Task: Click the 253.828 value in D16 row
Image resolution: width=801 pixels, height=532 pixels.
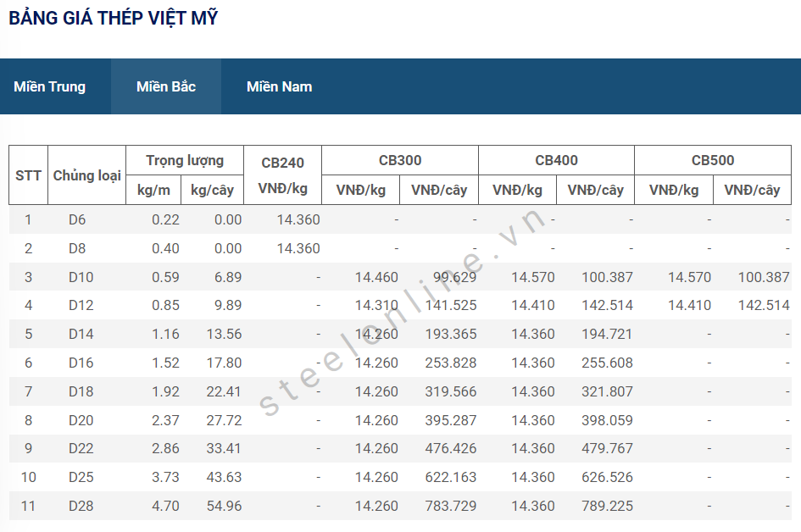Action: [451, 363]
